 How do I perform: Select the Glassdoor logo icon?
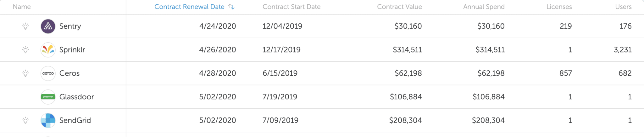[x=48, y=97]
